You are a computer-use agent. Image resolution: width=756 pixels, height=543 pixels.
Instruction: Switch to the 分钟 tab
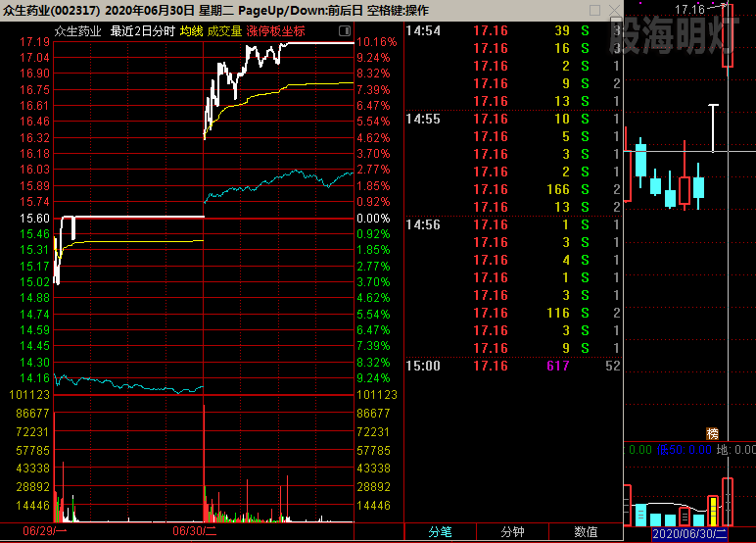click(x=512, y=532)
